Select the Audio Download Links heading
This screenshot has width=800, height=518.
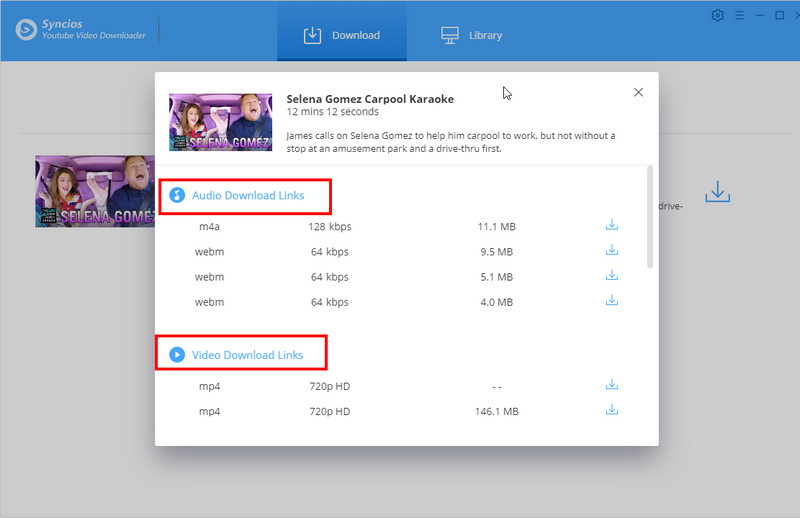click(x=248, y=195)
